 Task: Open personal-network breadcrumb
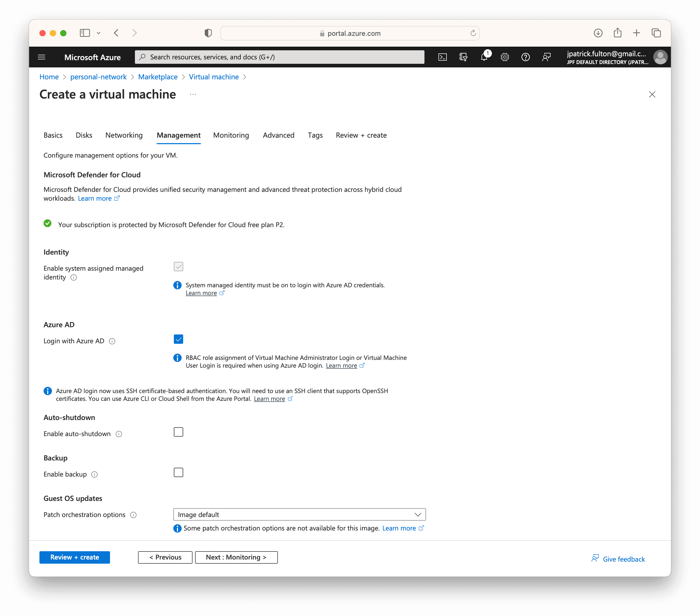[x=98, y=77]
